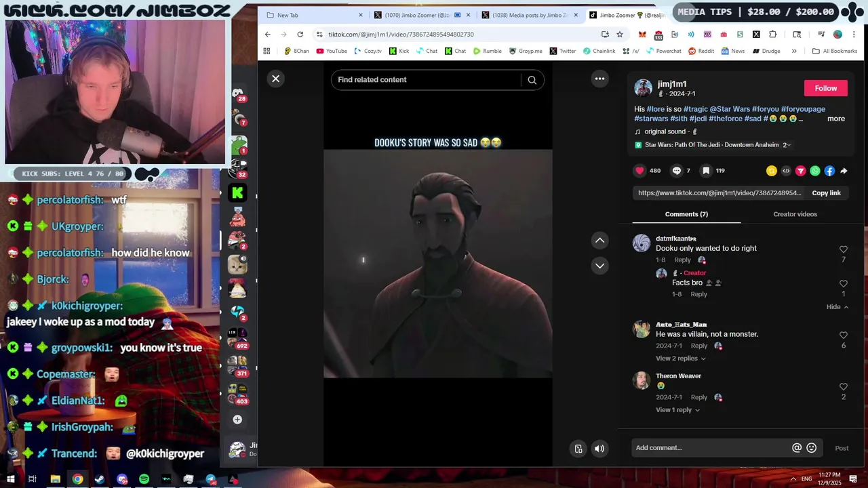Switch to Comments (7) tab
868x488 pixels.
click(686, 214)
